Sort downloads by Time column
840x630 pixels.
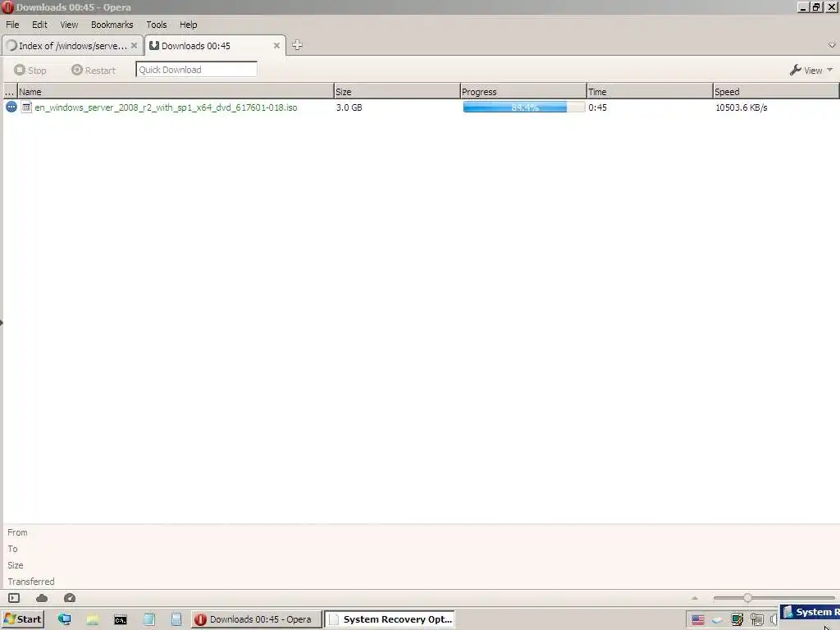tap(650, 92)
